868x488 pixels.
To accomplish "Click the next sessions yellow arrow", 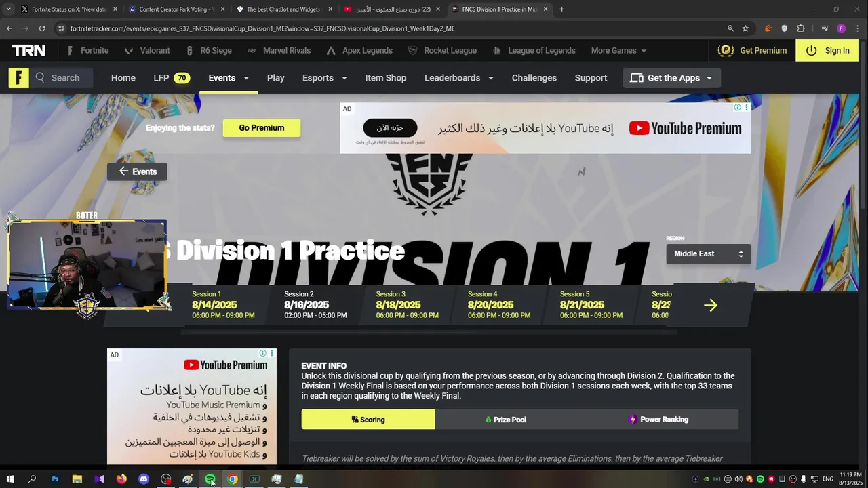I will pyautogui.click(x=710, y=305).
